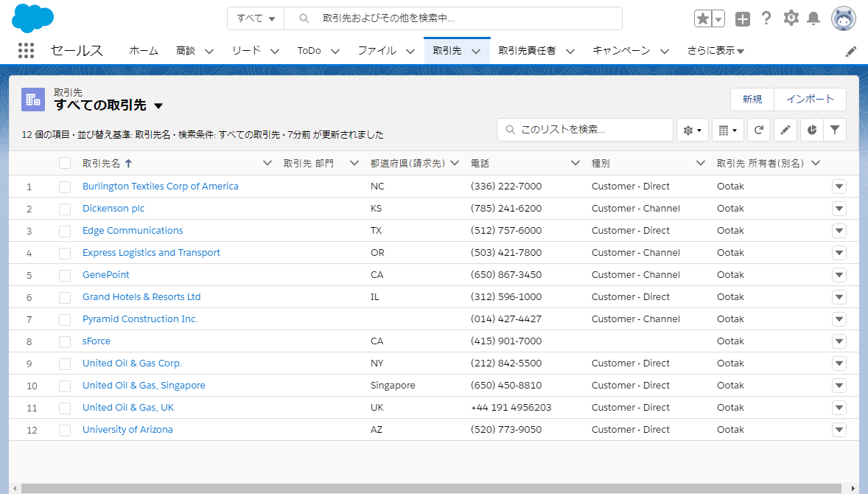Open the 電話 column header dropdown
Image resolution: width=868 pixels, height=494 pixels.
pyautogui.click(x=575, y=162)
